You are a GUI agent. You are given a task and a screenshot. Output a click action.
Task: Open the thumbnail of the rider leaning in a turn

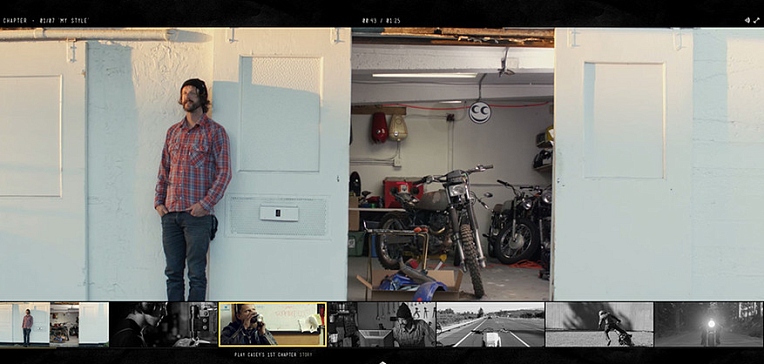click(x=599, y=324)
